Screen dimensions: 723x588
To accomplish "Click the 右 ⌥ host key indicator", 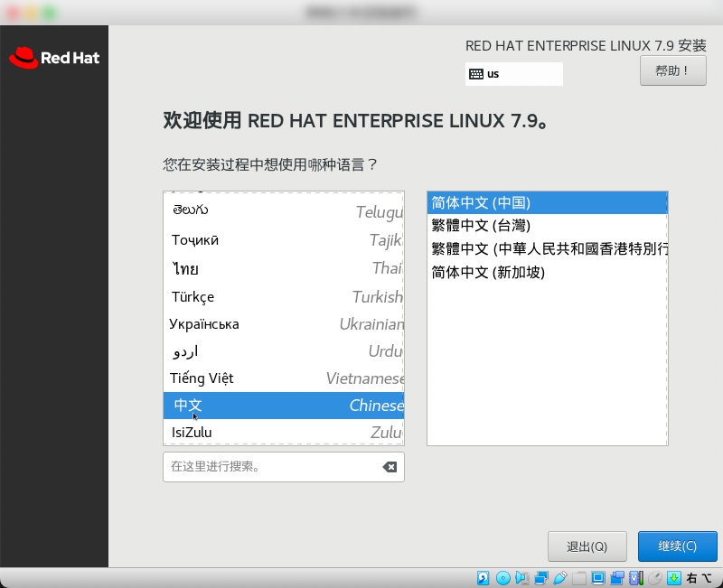I will 700,578.
